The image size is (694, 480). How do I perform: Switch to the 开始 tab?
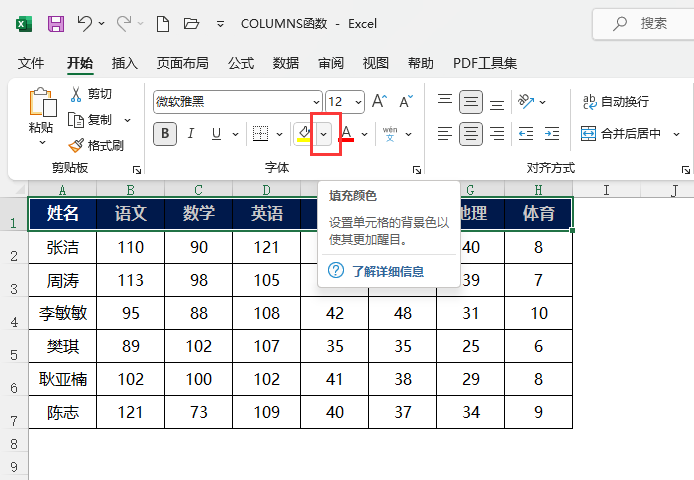pos(80,63)
